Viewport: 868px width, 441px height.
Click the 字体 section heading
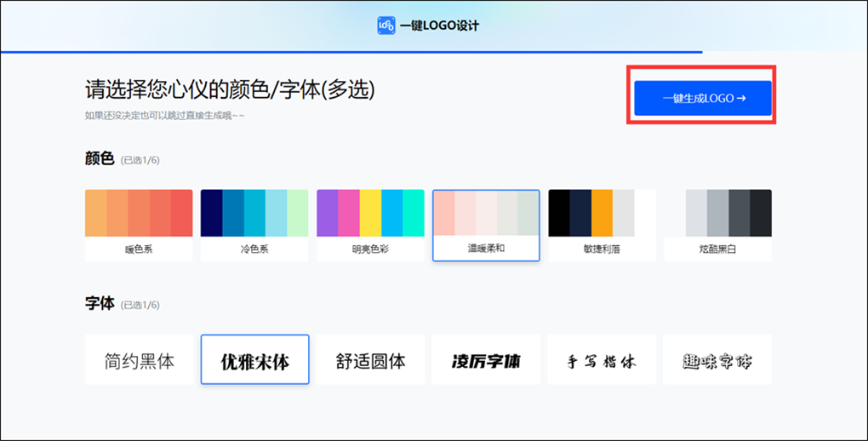(x=100, y=304)
